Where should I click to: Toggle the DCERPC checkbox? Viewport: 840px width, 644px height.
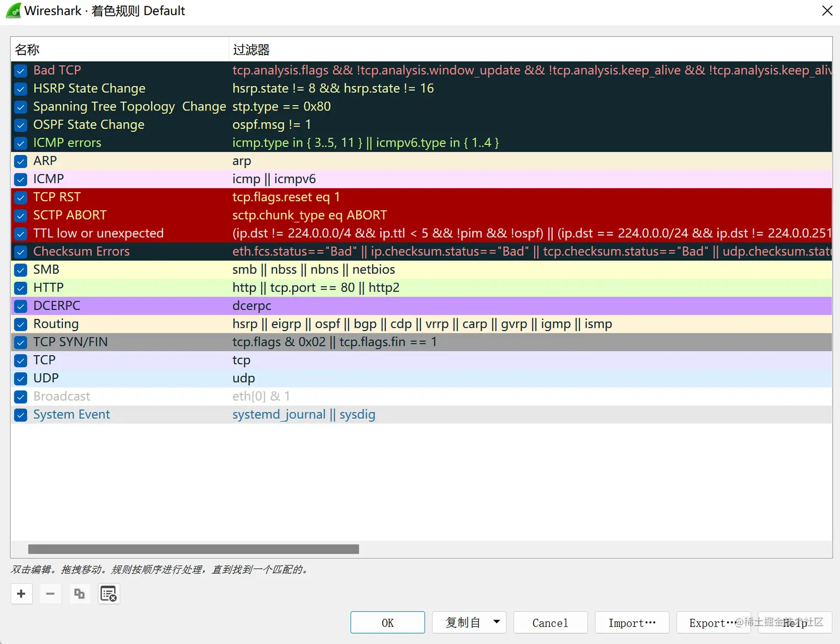pyautogui.click(x=21, y=306)
